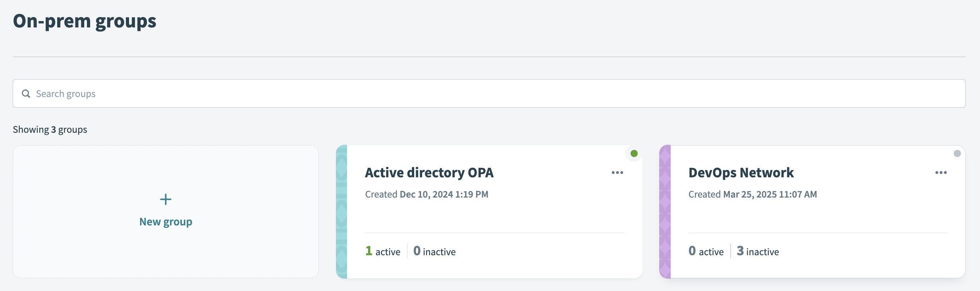This screenshot has height=291, width=980.
Task: Open the Active directory OPA group title
Action: click(x=429, y=173)
